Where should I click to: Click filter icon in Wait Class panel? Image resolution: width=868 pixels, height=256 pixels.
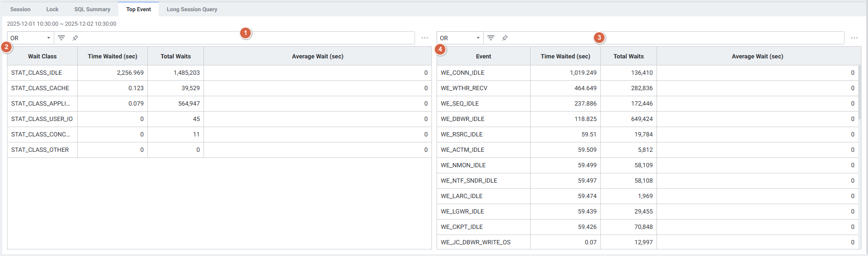pyautogui.click(x=61, y=38)
